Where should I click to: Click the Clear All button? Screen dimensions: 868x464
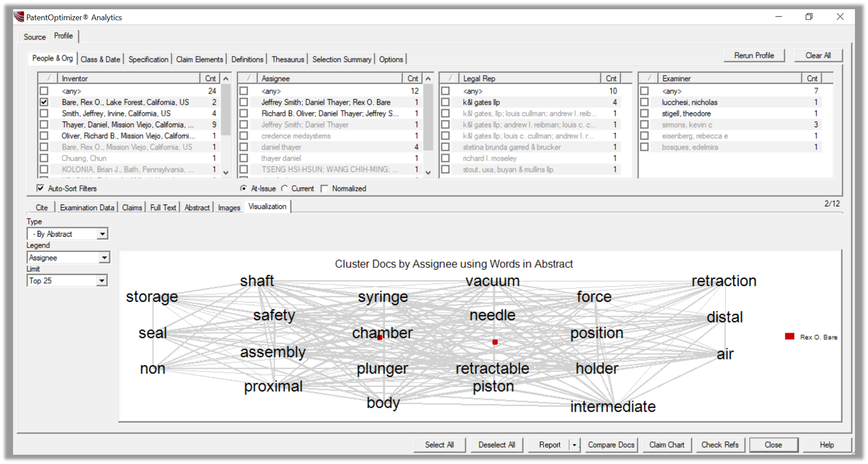coord(818,56)
